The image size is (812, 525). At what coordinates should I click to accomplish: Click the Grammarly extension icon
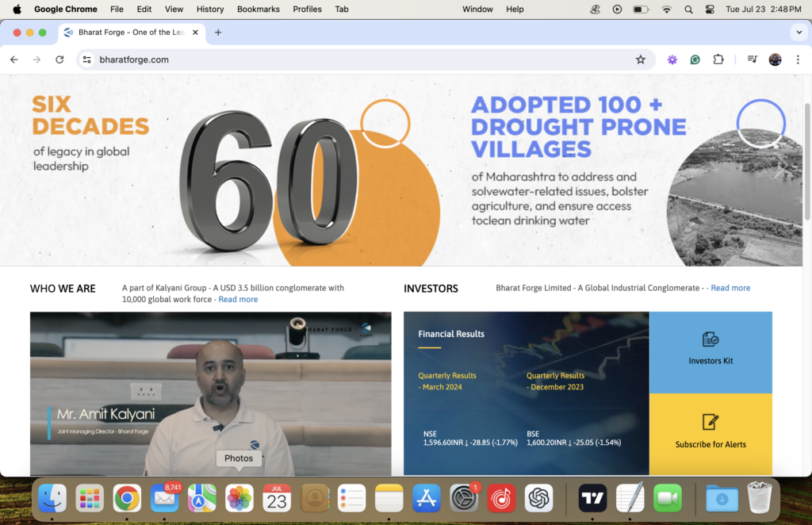point(695,59)
